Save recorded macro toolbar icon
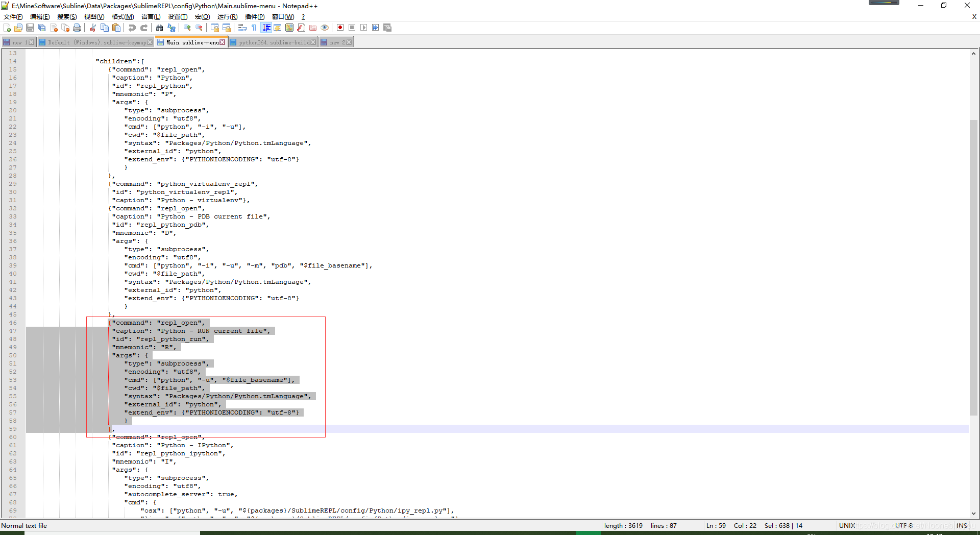This screenshot has width=980, height=535. (387, 28)
